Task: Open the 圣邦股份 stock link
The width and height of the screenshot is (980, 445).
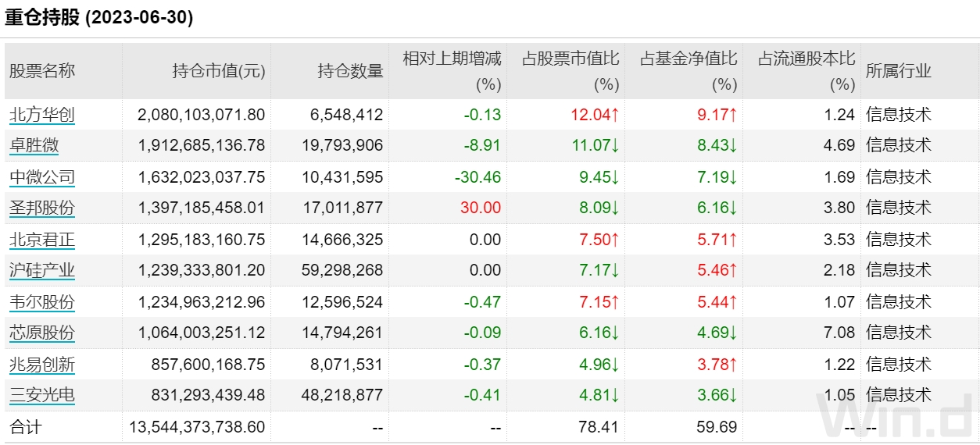Action: pos(42,208)
